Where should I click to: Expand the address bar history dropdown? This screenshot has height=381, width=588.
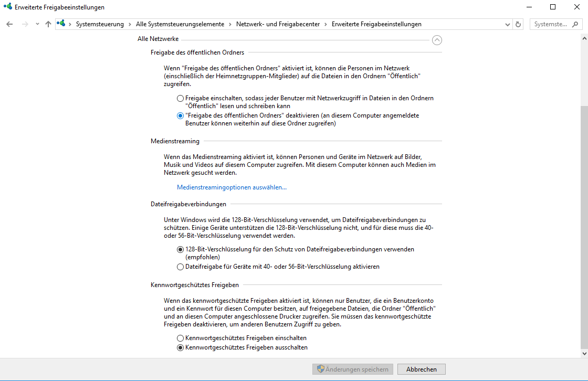coord(507,24)
